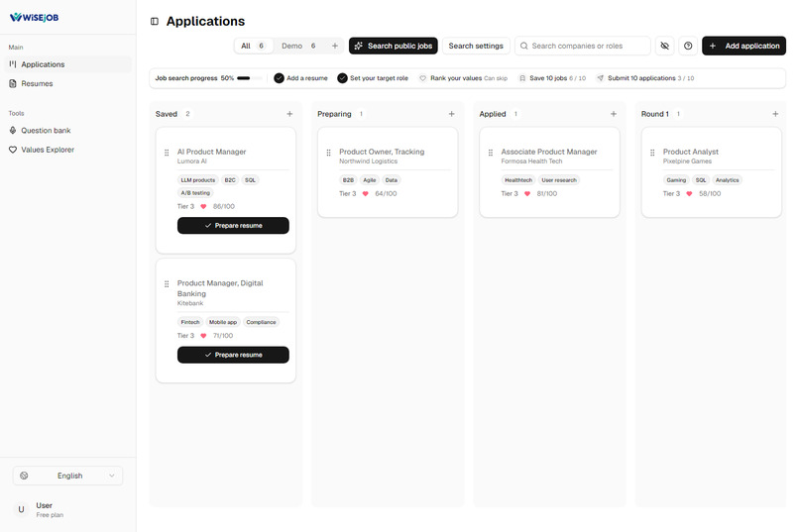The height and width of the screenshot is (532, 799).
Task: Toggle the Add a resume checkmark
Action: coord(279,78)
